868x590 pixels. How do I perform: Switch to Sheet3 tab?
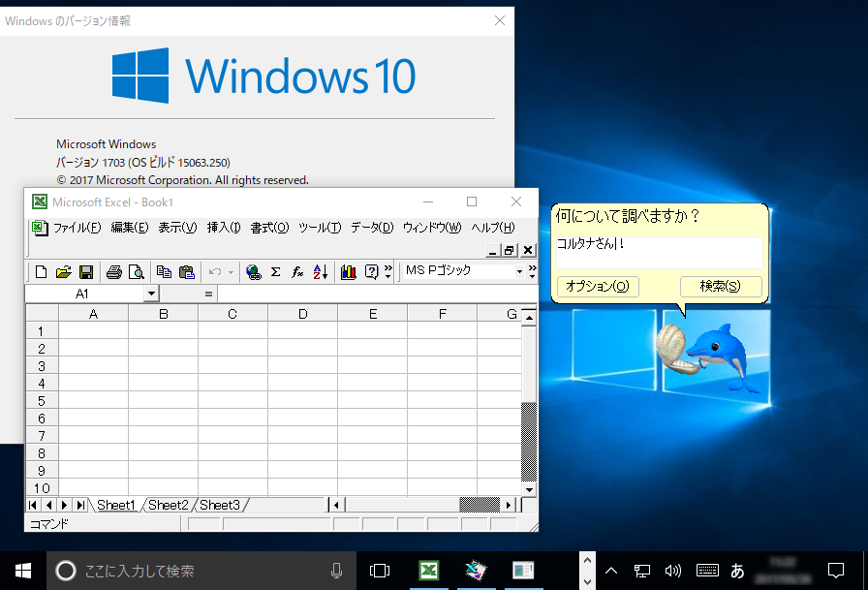(220, 505)
